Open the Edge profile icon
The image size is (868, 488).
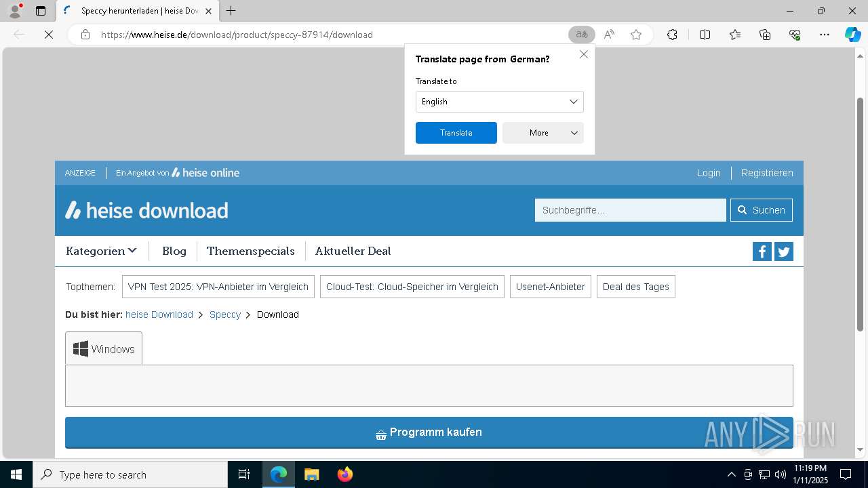[14, 11]
